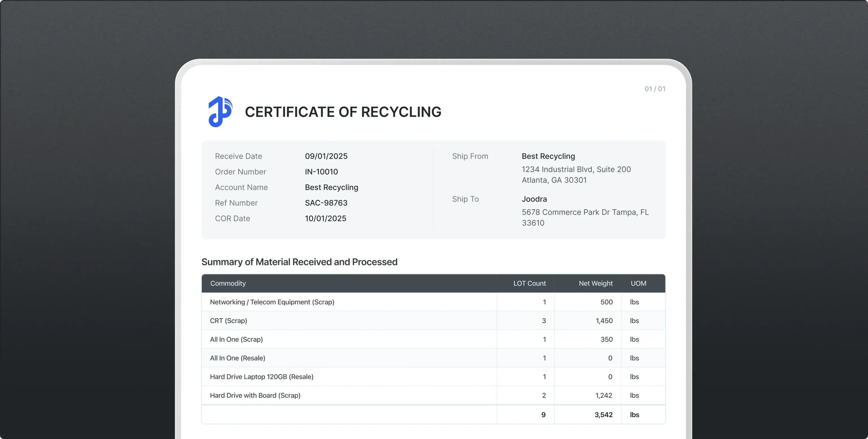This screenshot has height=439, width=868.
Task: Click order number IN-10010
Action: pos(321,172)
